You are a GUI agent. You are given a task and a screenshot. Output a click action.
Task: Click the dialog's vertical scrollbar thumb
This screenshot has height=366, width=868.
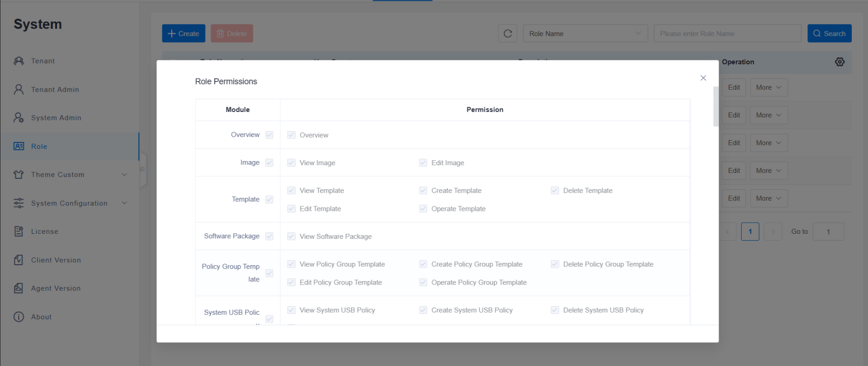point(716,106)
